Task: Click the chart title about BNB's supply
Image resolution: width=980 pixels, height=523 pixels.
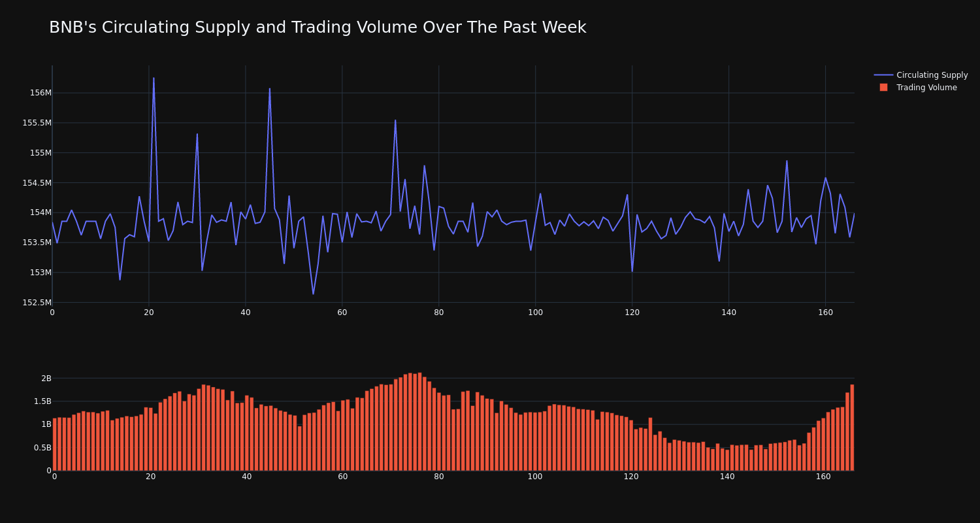Action: pyautogui.click(x=318, y=27)
